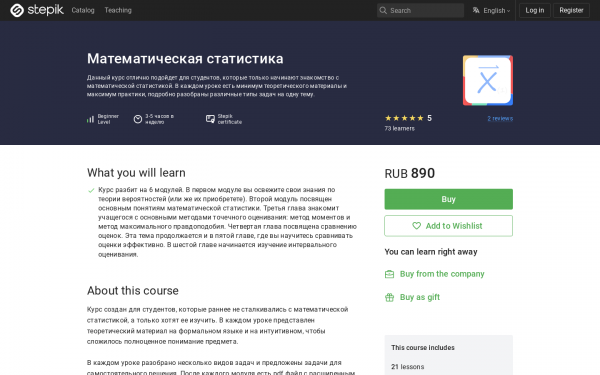This screenshot has height=375, width=600.
Task: Click the search magnifier icon
Action: click(383, 10)
